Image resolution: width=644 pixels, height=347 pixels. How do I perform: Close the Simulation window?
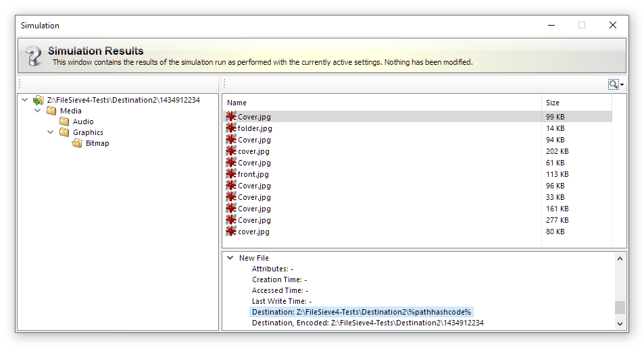[613, 25]
